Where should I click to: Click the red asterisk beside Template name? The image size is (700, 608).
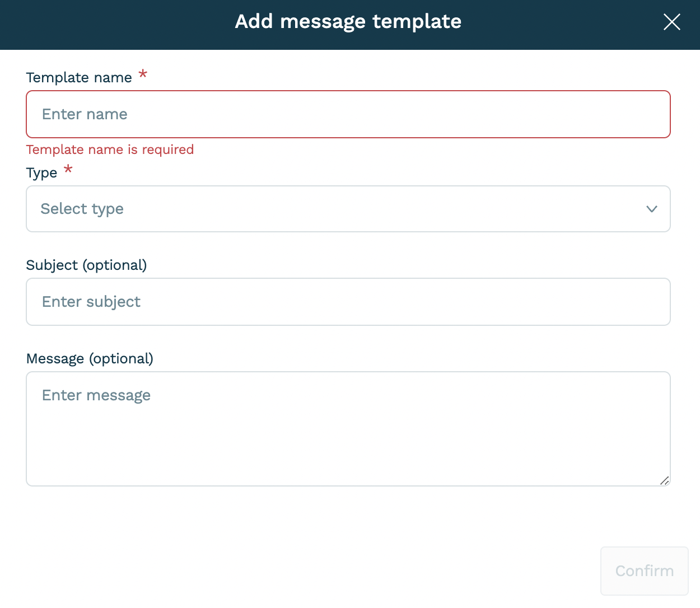click(x=143, y=74)
